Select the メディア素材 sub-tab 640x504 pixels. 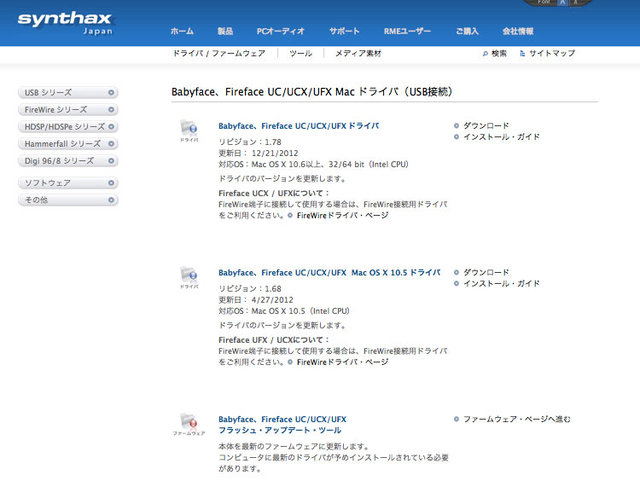pyautogui.click(x=358, y=53)
